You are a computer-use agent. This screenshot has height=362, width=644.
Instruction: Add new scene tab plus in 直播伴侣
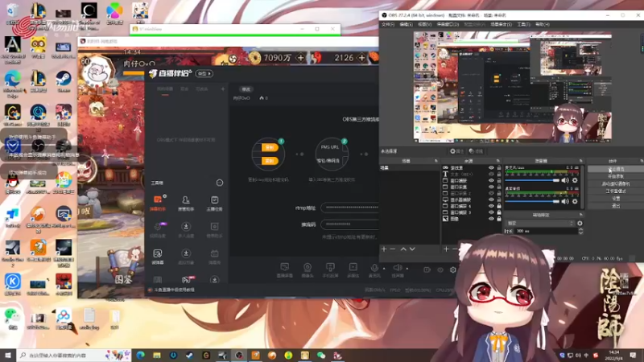pos(223,89)
